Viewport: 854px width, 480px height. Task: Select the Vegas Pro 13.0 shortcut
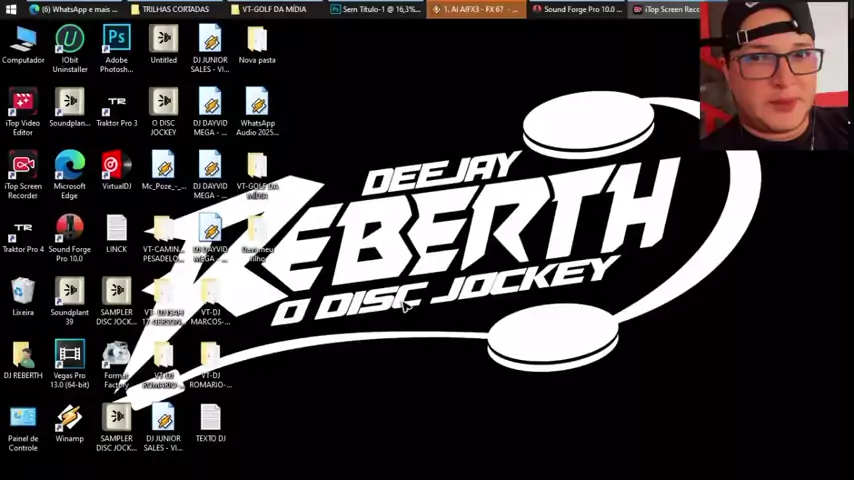click(x=69, y=355)
